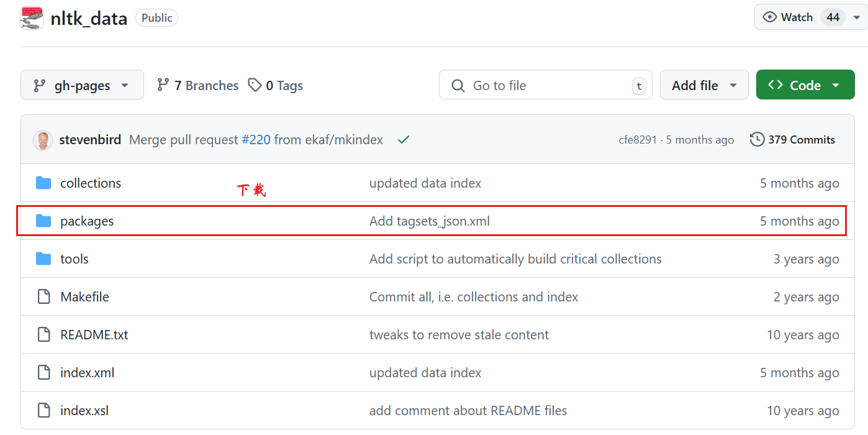Open the stevenbird author link
This screenshot has width=868, height=435.
[90, 140]
